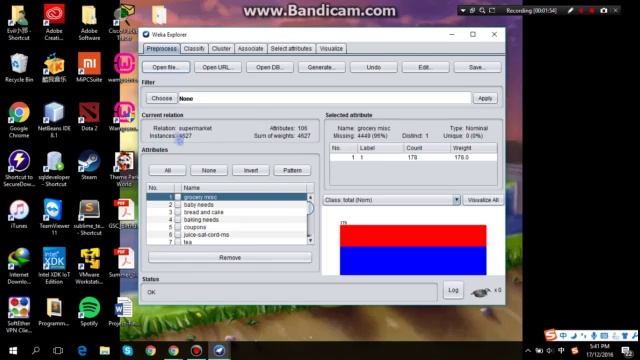The image size is (640, 360).
Task: Launch iTunes desktop icon
Action: [x=19, y=210]
